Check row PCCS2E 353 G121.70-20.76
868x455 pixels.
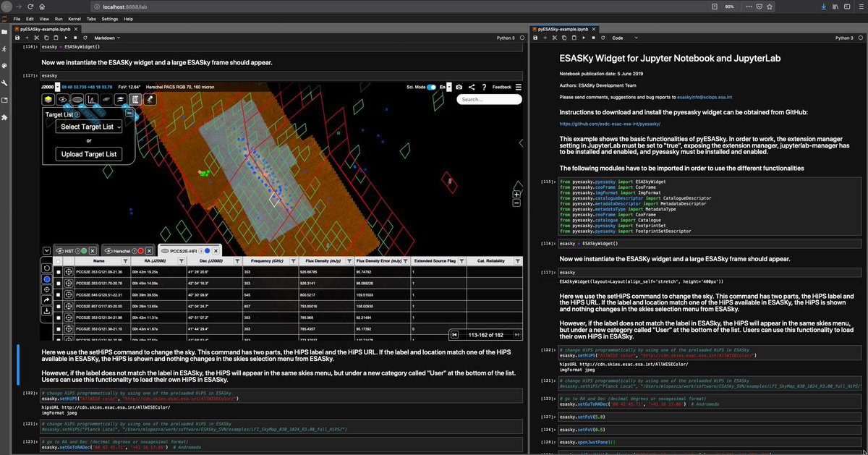(x=58, y=284)
